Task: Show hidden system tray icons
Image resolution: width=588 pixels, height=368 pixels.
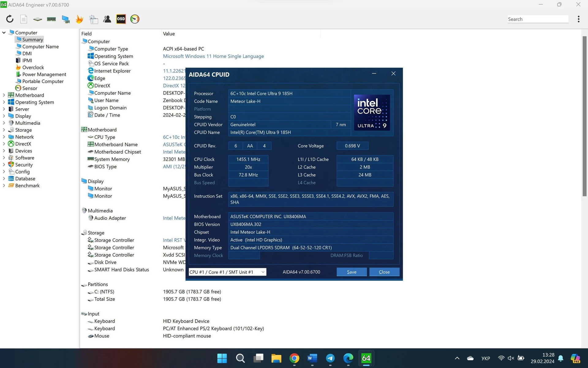Action: click(x=457, y=358)
